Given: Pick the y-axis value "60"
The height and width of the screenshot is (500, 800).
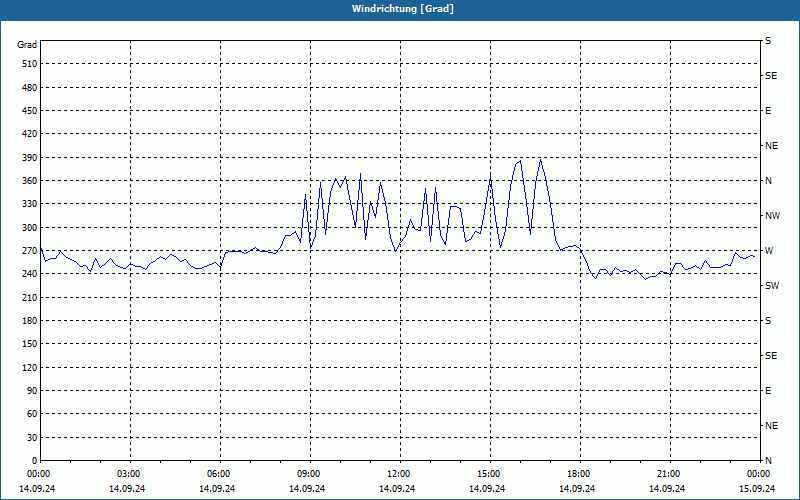Looking at the screenshot, I should coord(32,414).
